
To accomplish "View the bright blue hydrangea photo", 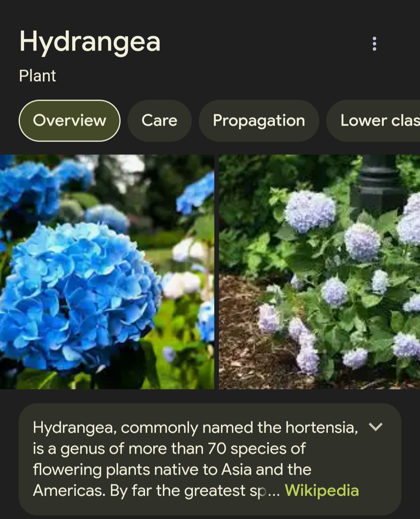I will pos(107,272).
